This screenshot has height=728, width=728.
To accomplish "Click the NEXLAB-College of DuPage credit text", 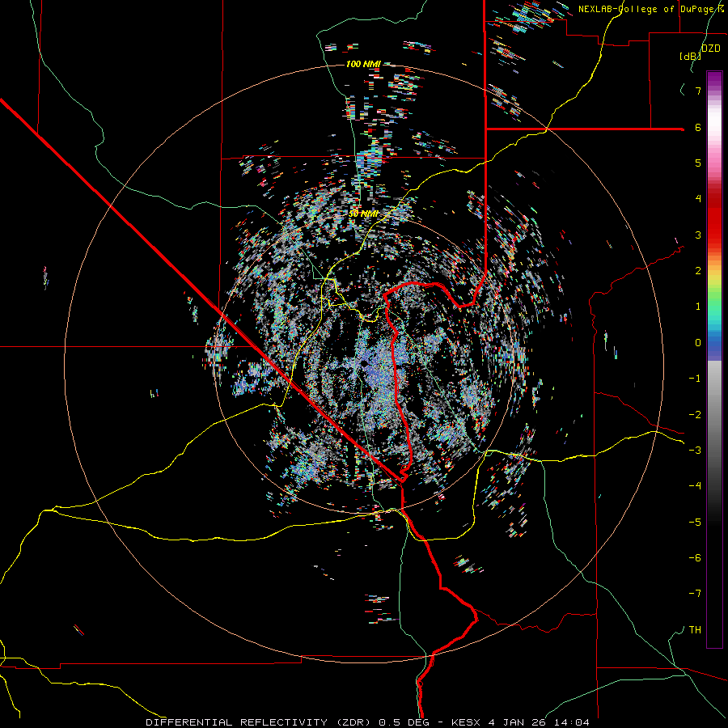I will [x=650, y=9].
